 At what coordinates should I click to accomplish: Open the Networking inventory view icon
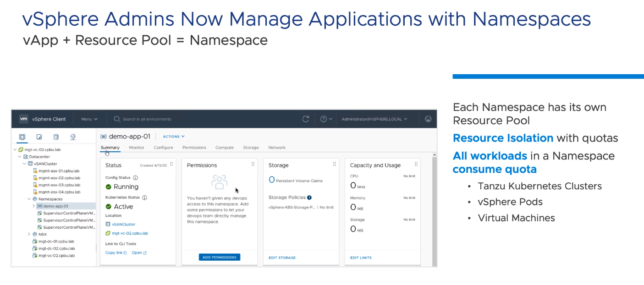73,137
